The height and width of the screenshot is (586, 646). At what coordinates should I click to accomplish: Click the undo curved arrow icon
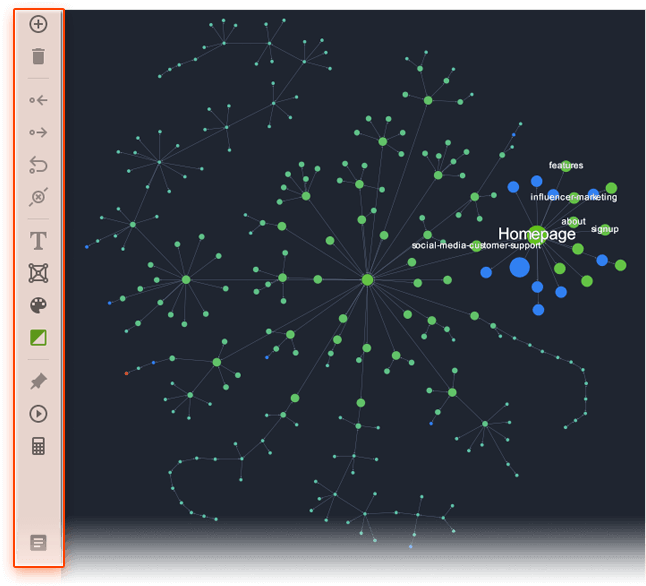coord(39,164)
